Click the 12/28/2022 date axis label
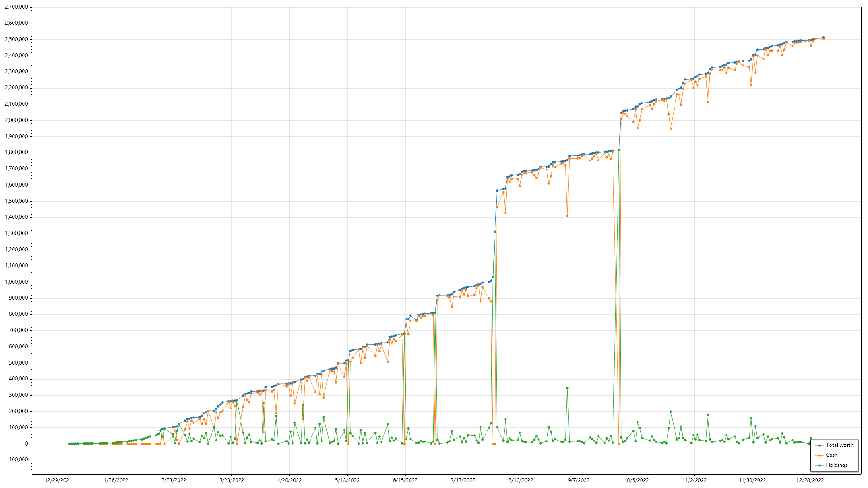 [810, 480]
